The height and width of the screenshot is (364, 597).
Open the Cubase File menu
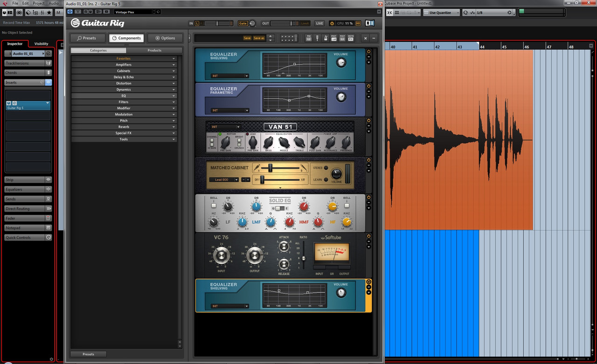[15, 3]
